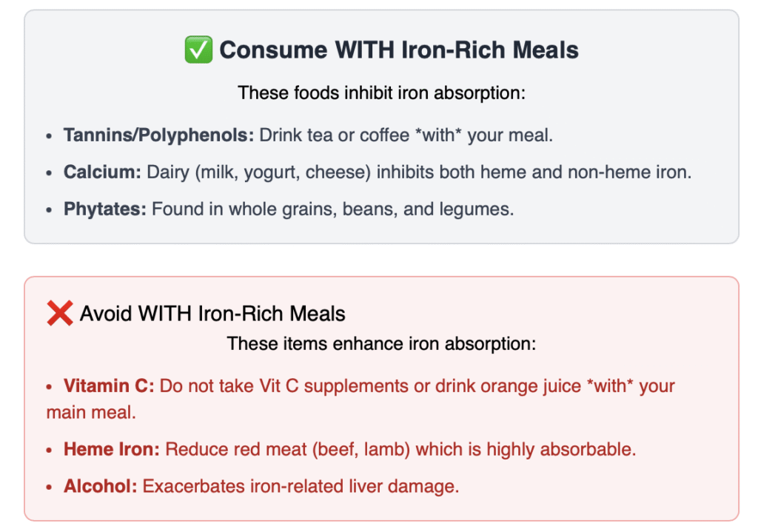Click the red bullet before Heme Iron
This screenshot has width=758, height=532.
tap(50, 451)
